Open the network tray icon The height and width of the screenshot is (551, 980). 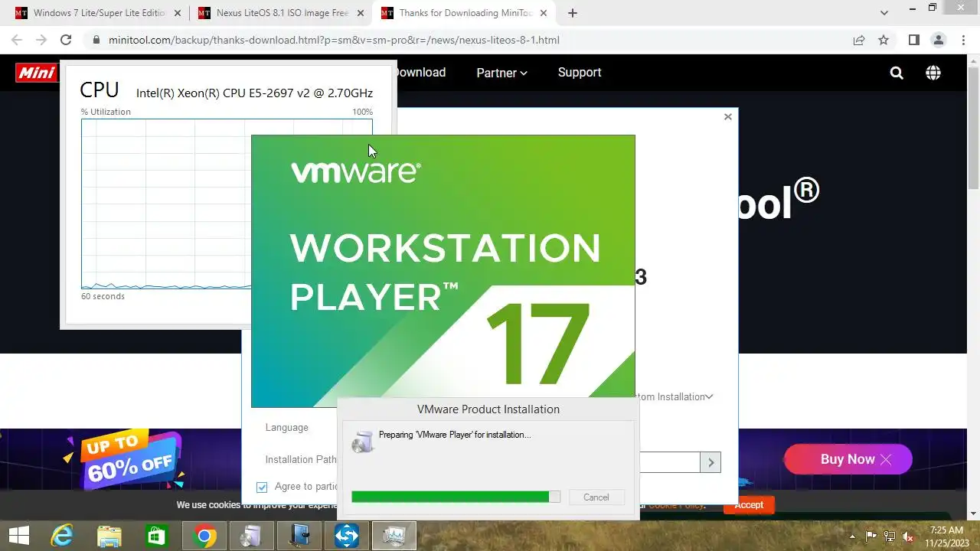click(890, 536)
